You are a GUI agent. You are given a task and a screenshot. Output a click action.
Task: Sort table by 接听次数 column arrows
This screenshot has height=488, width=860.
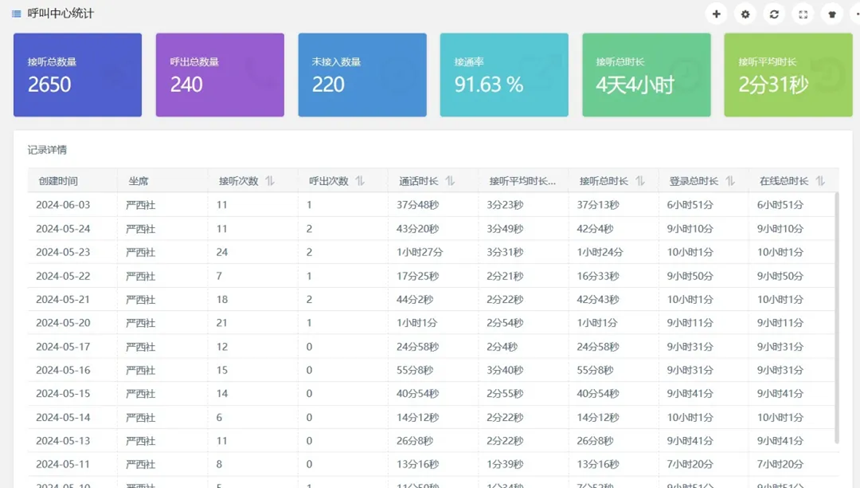coord(270,181)
